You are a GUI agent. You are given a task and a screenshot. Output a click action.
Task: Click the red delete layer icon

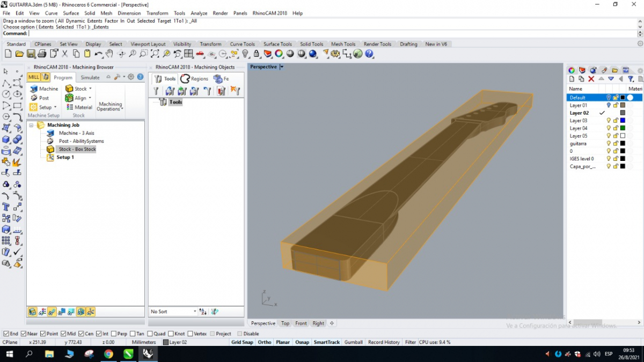591,79
